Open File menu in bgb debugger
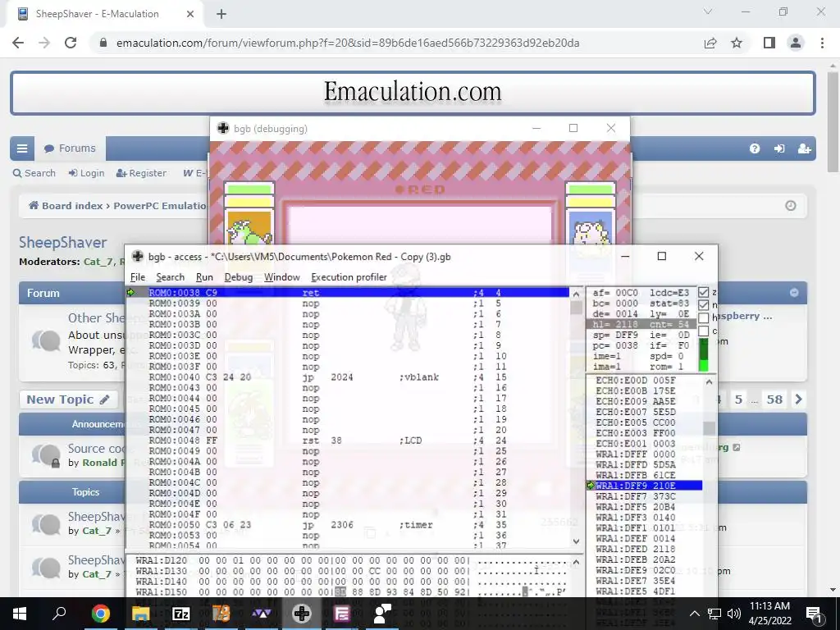The width and height of the screenshot is (840, 630). (x=138, y=277)
